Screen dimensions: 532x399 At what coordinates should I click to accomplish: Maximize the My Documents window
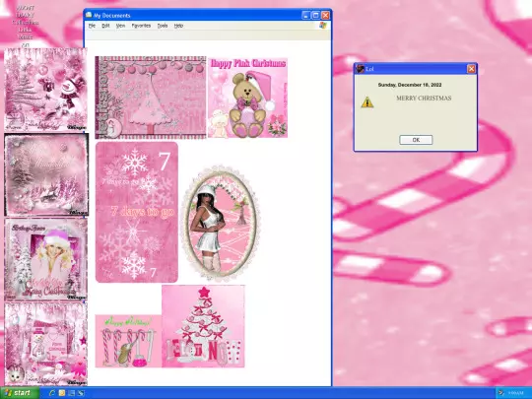coord(315,15)
